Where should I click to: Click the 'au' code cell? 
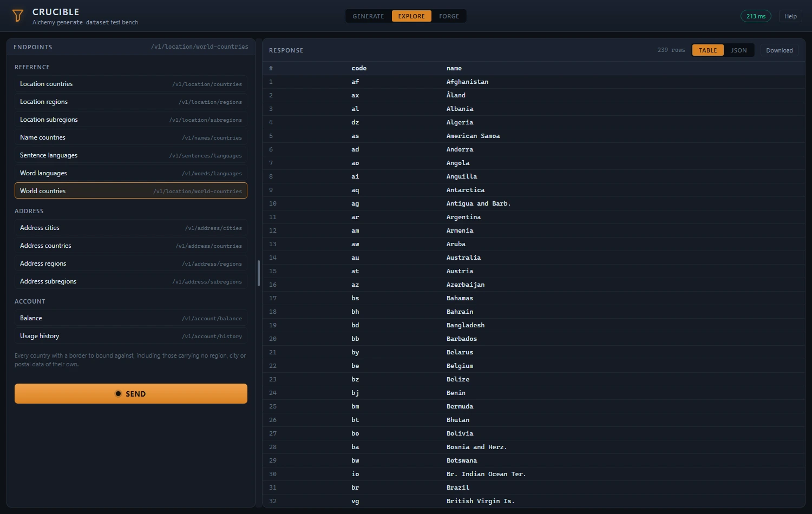coord(355,258)
